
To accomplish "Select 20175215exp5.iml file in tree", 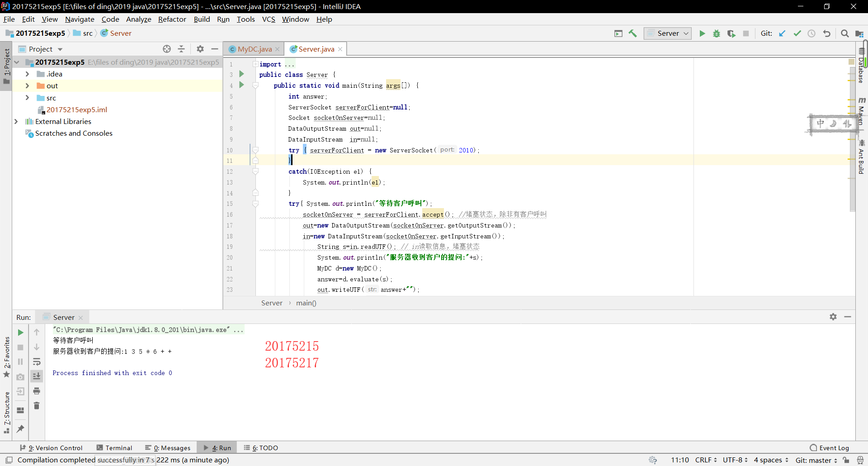I will click(x=76, y=109).
